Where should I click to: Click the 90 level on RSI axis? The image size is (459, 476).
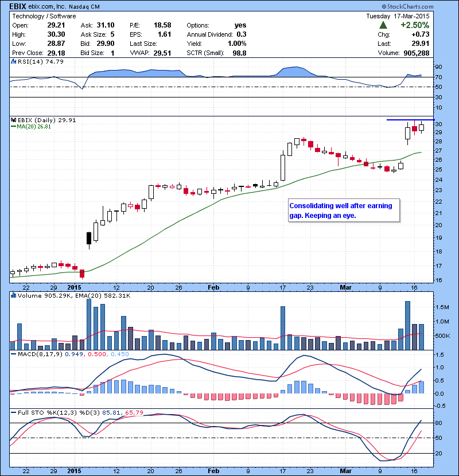pyautogui.click(x=439, y=67)
